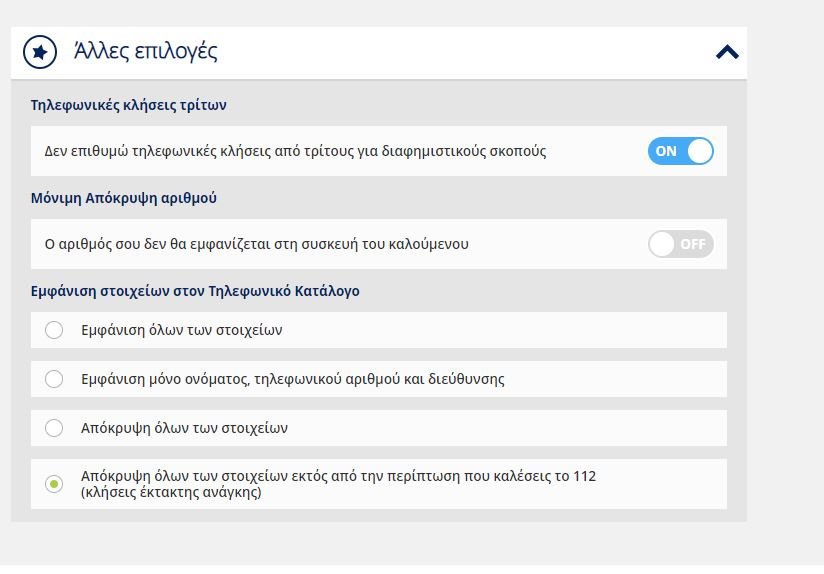
Task: Click the white knob of the ON switch
Action: point(700,151)
